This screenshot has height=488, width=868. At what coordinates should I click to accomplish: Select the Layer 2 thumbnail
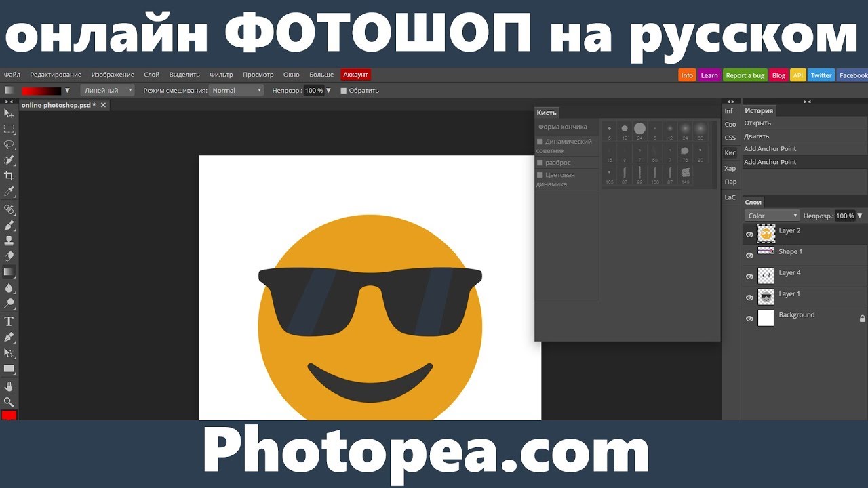pos(766,234)
